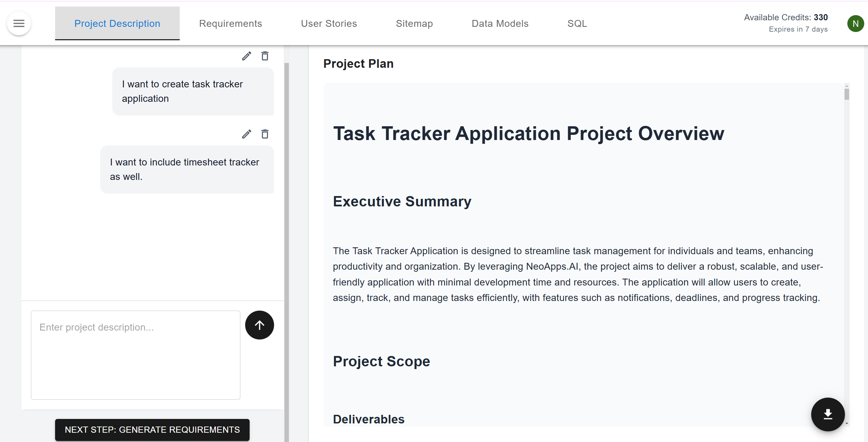The height and width of the screenshot is (442, 868).
Task: Open the user avatar N menu
Action: click(855, 24)
